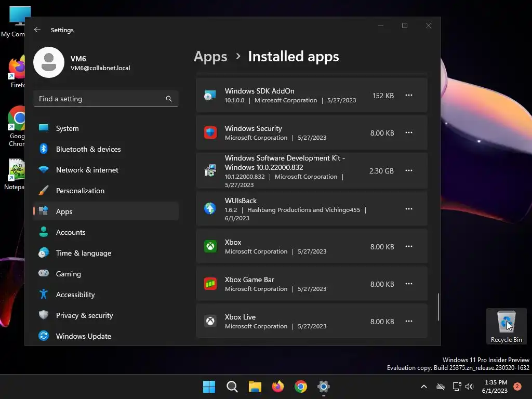Open more options for Windows SDK AddOn
The image size is (532, 399).
click(x=409, y=96)
